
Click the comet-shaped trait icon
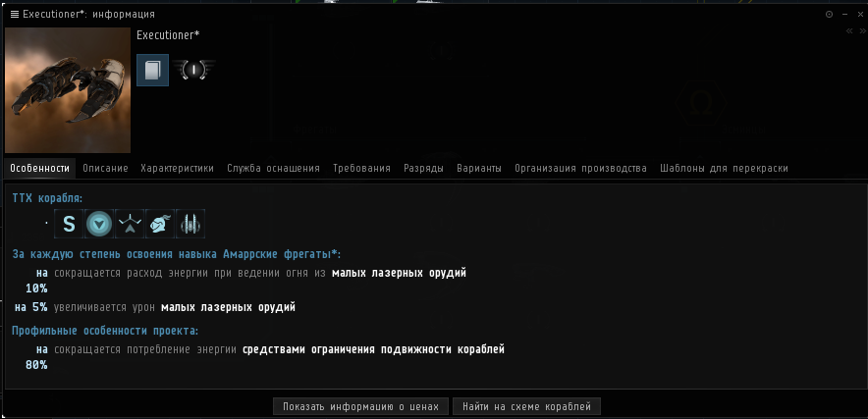click(x=158, y=225)
